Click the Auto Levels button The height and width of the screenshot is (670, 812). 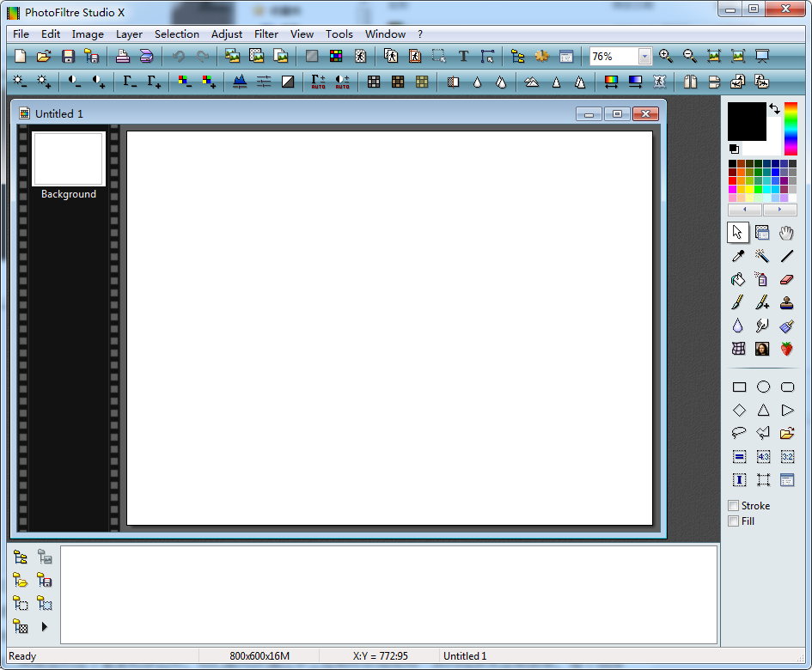[318, 82]
